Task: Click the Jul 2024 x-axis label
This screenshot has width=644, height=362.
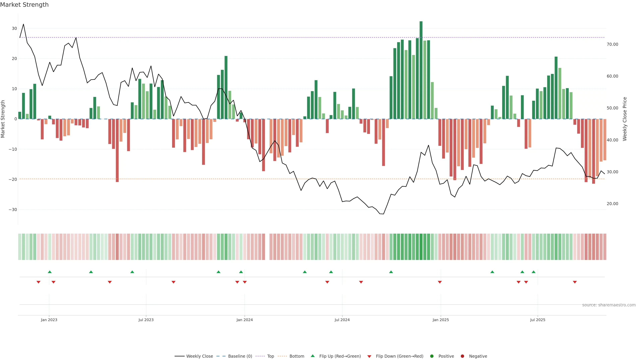Action: [342, 320]
